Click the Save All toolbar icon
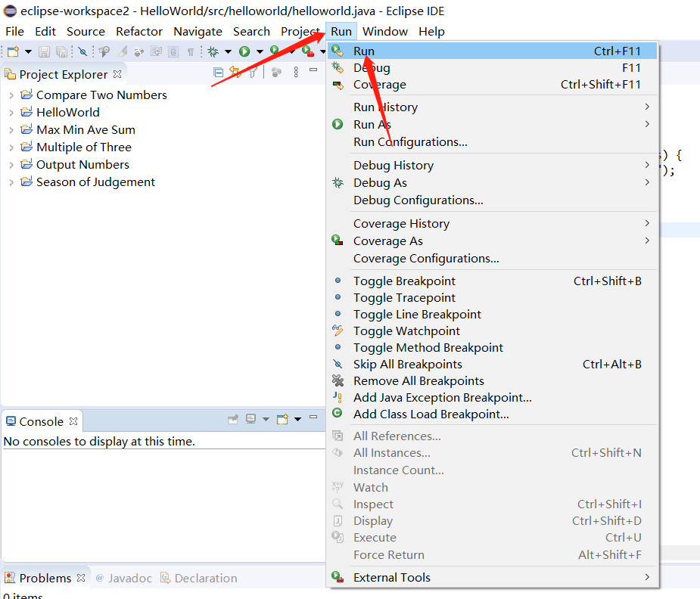 pyautogui.click(x=61, y=51)
